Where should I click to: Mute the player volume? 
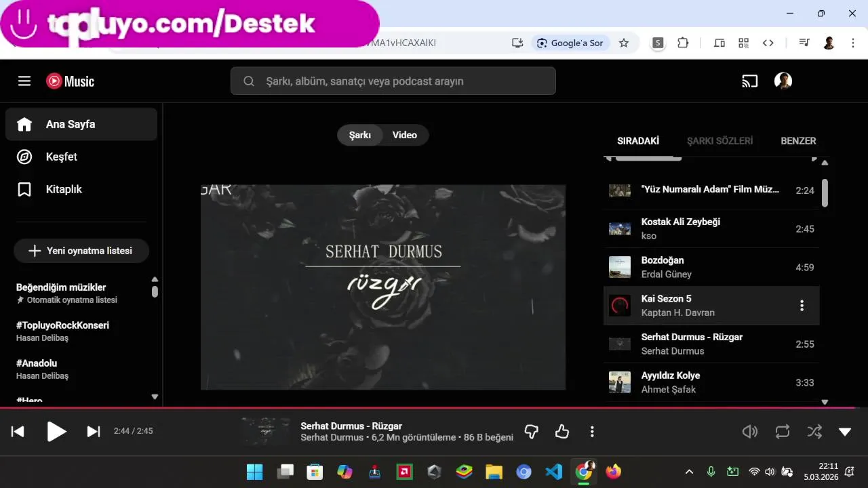click(x=750, y=432)
